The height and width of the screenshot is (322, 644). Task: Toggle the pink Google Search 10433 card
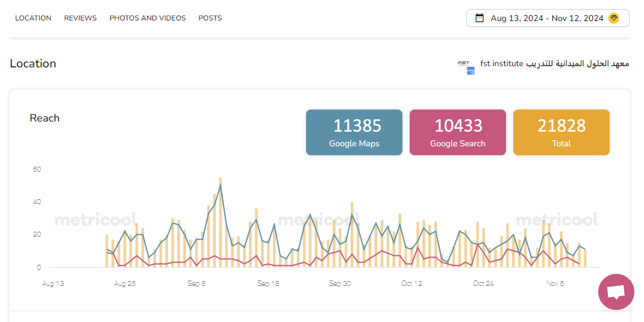458,132
